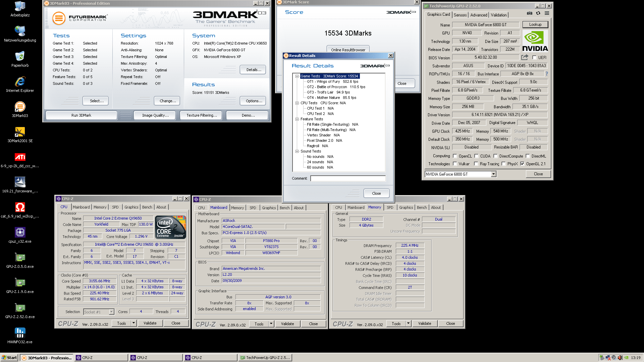This screenshot has width=644, height=362.
Task: Toggle the DirectCompute checkbox
Action: [x=495, y=156]
